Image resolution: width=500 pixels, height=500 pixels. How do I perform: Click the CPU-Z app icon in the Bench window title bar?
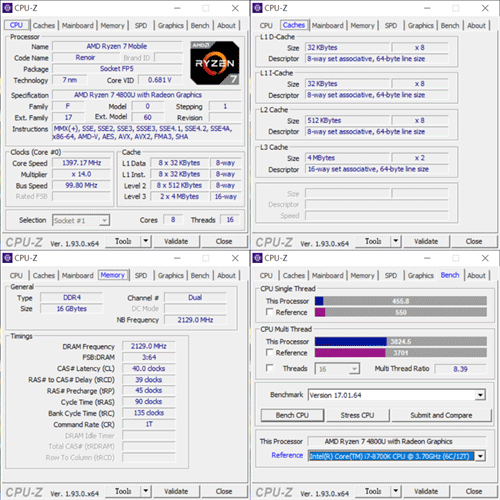(x=257, y=258)
